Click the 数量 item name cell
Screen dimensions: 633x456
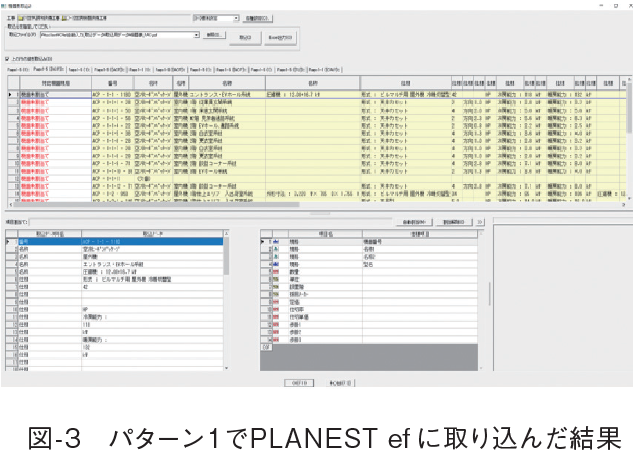click(x=325, y=272)
